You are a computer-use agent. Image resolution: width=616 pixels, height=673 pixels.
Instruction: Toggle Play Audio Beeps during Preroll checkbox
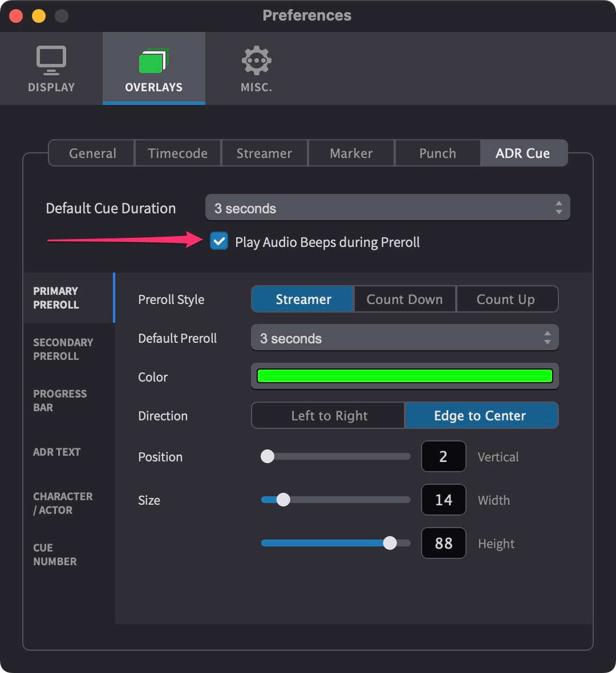(x=219, y=241)
